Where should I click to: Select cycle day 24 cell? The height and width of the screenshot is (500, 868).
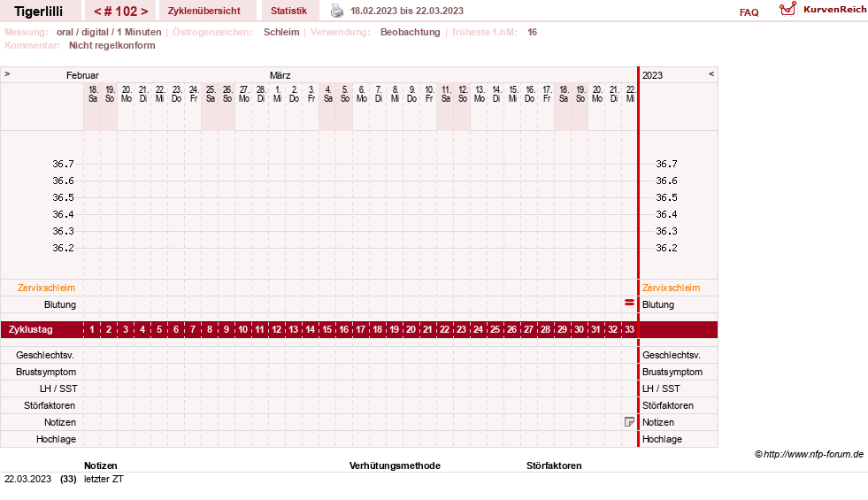click(x=479, y=329)
